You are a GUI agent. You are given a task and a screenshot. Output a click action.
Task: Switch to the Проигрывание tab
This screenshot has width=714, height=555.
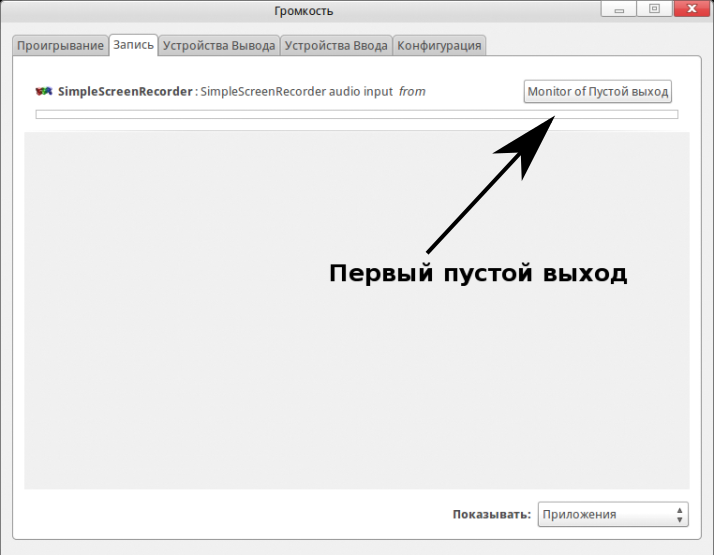point(60,46)
